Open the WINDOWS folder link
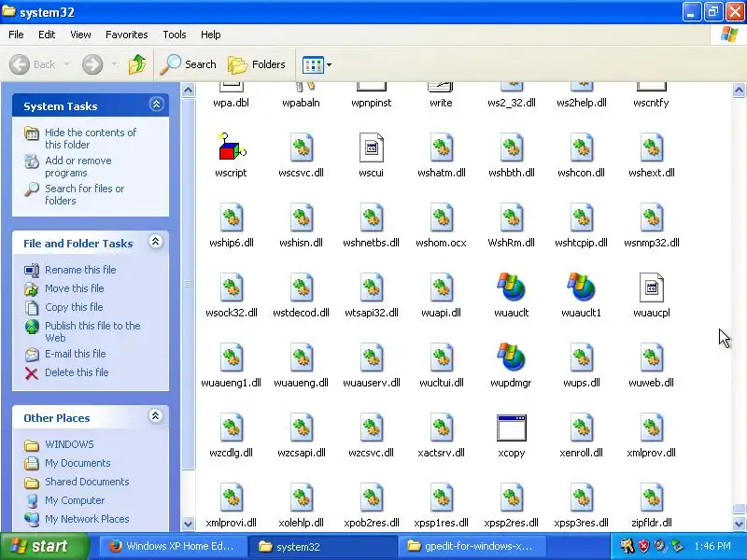Image resolution: width=747 pixels, height=560 pixels. pos(69,444)
